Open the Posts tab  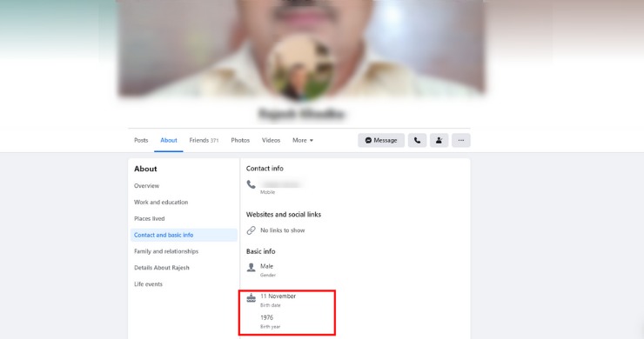141,140
